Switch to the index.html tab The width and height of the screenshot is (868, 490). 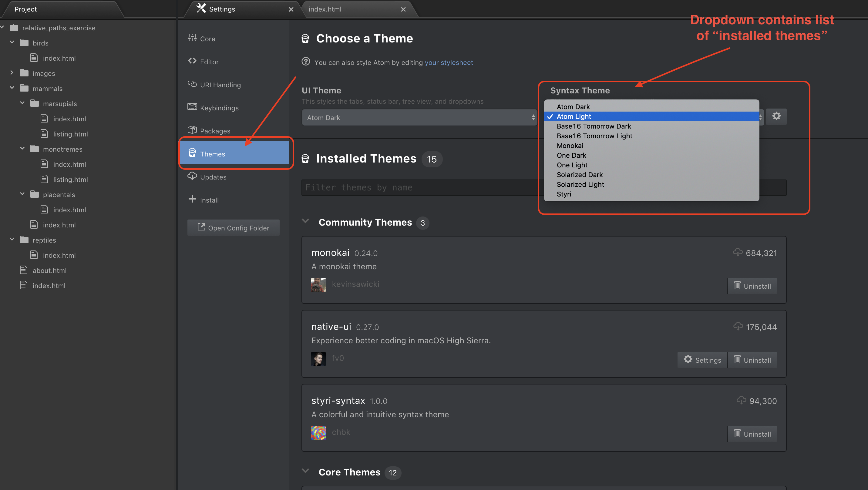pyautogui.click(x=325, y=9)
